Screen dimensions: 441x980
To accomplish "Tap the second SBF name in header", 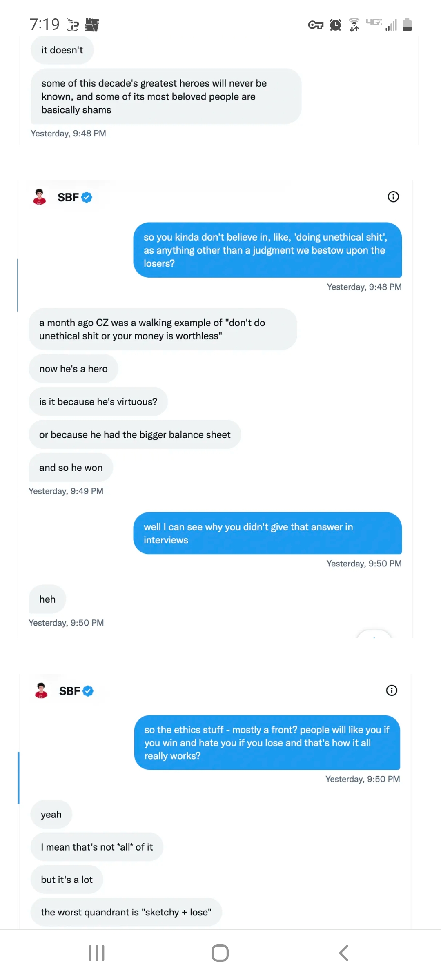I will coord(69,691).
